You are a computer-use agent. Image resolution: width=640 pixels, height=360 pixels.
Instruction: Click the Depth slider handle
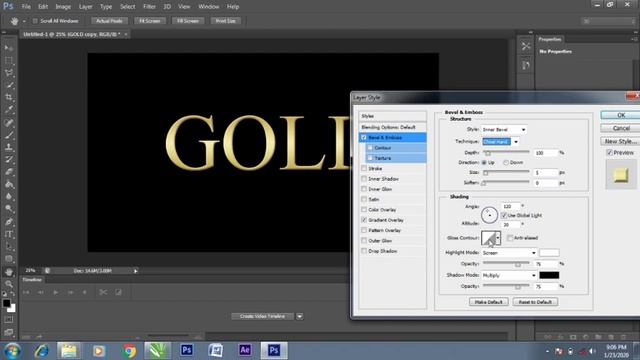click(x=487, y=153)
